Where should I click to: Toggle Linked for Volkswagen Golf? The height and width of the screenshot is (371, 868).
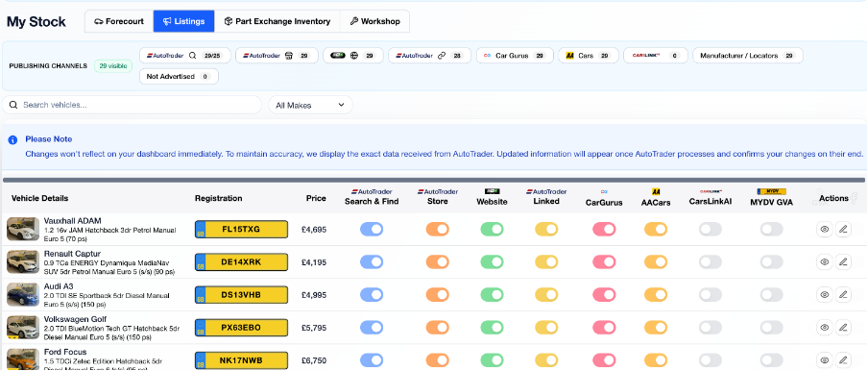[x=546, y=327]
